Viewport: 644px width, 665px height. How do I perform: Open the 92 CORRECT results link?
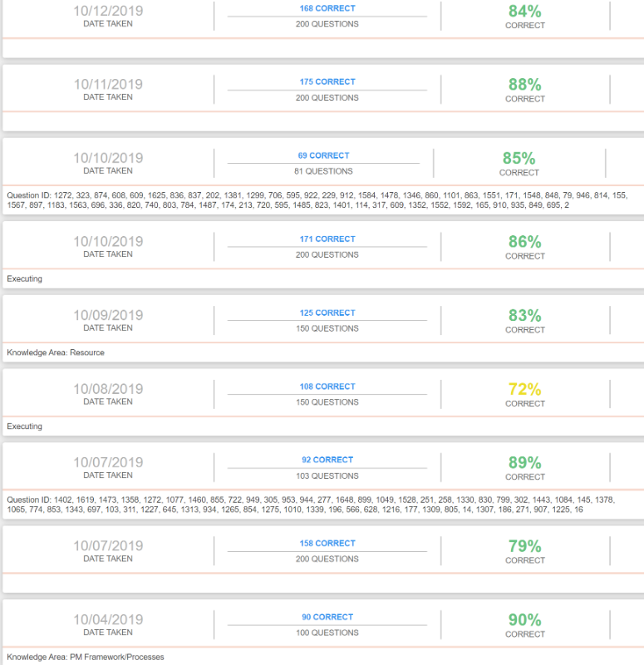[x=327, y=460]
